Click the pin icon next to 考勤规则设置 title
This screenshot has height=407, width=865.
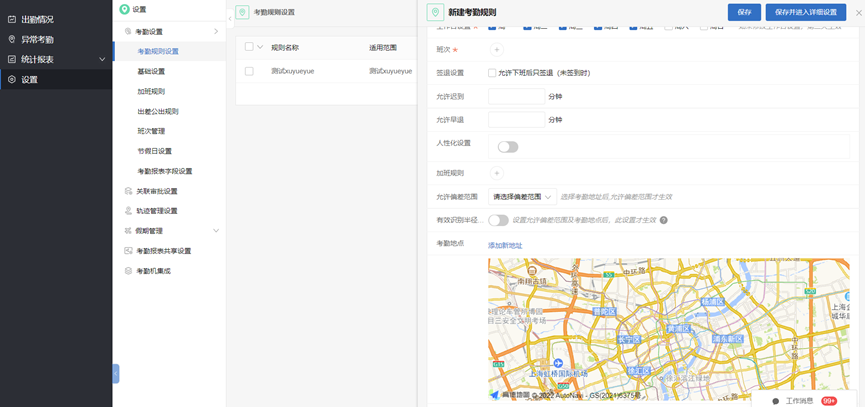pos(242,12)
